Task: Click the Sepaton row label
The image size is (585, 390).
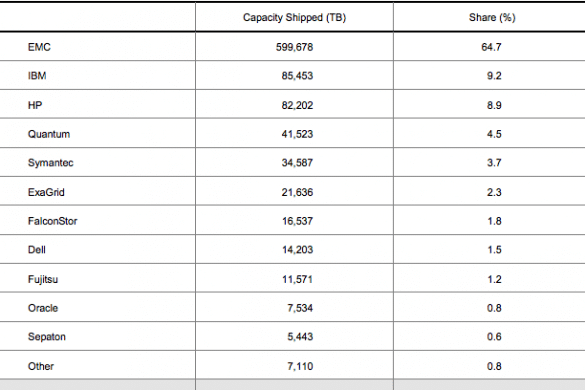Action: pos(47,337)
